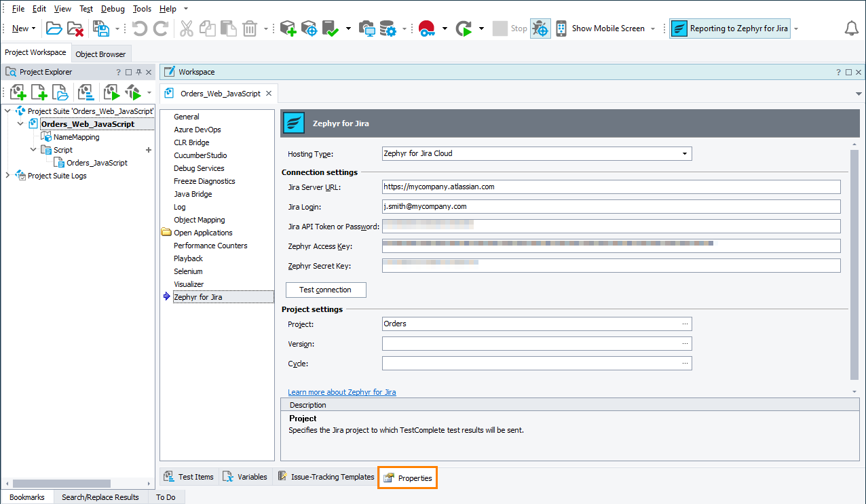Screen dimensions: 866x504
Task: Click the Close project folder icon with red X
Action: coord(75,28)
